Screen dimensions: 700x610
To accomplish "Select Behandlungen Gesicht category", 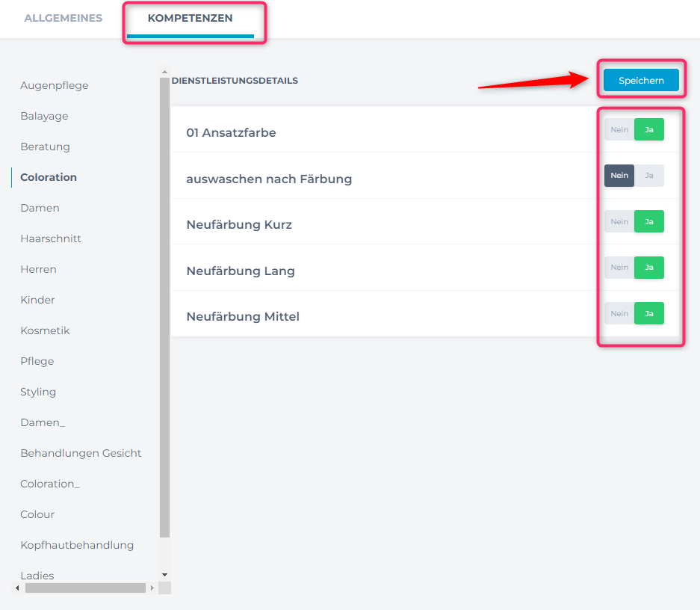I will [81, 453].
